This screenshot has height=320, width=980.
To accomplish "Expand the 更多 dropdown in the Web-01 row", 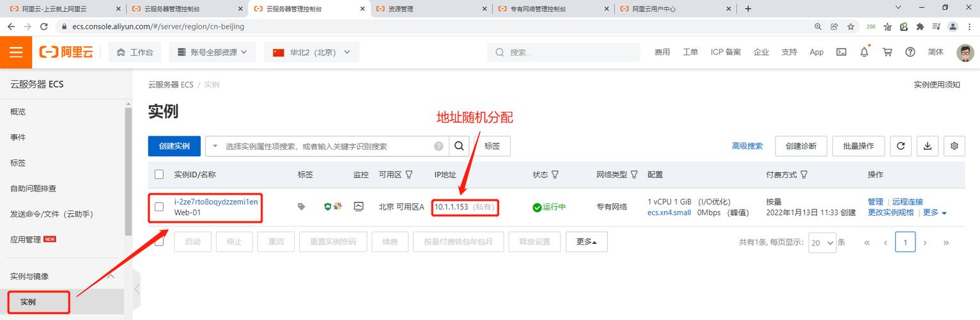I will pyautogui.click(x=935, y=212).
